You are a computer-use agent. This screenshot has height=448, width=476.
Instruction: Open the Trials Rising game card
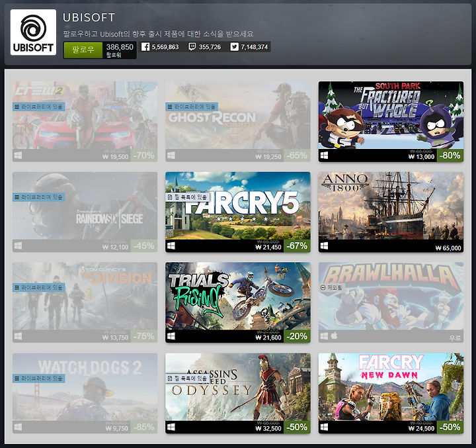[238, 302]
